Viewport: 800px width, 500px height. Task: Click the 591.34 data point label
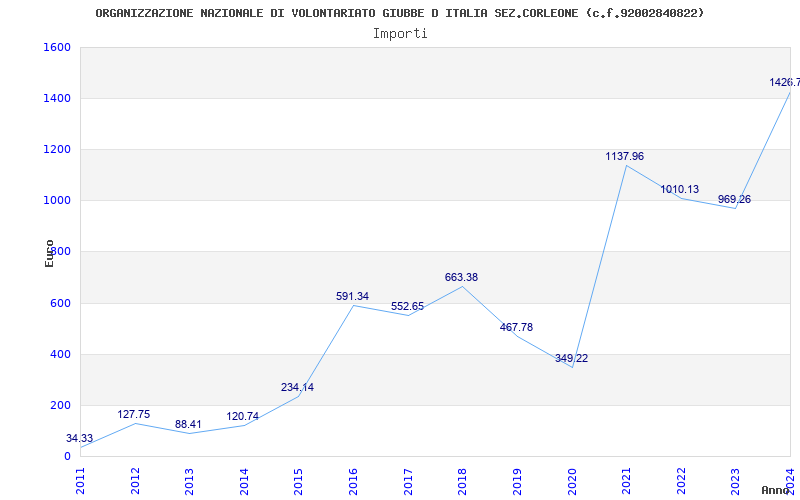352,297
